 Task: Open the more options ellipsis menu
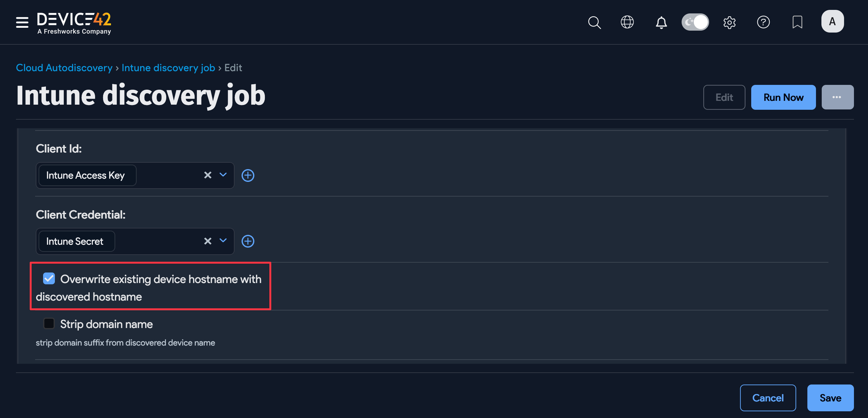click(x=838, y=97)
